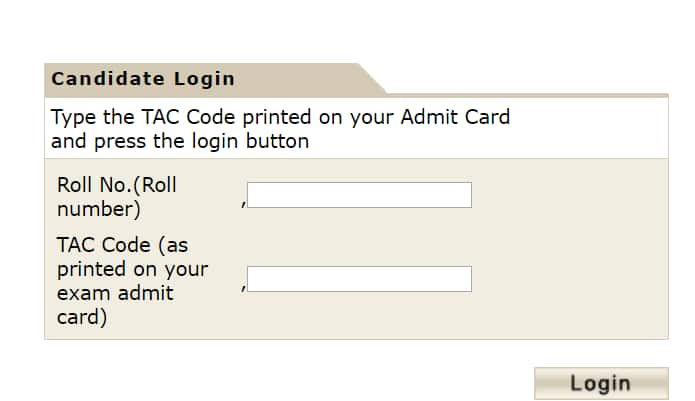Click the 'and press the login button' text
695x401 pixels.
pos(180,141)
